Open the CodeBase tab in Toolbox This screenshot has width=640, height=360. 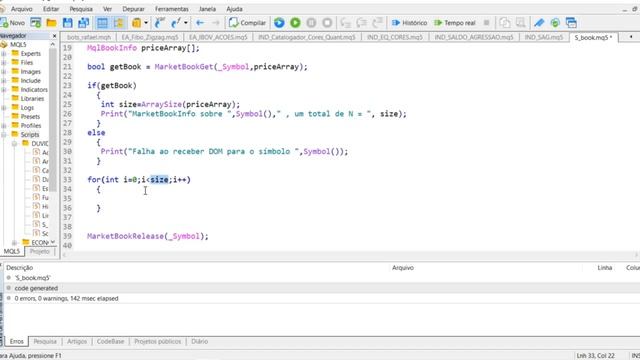(110, 341)
